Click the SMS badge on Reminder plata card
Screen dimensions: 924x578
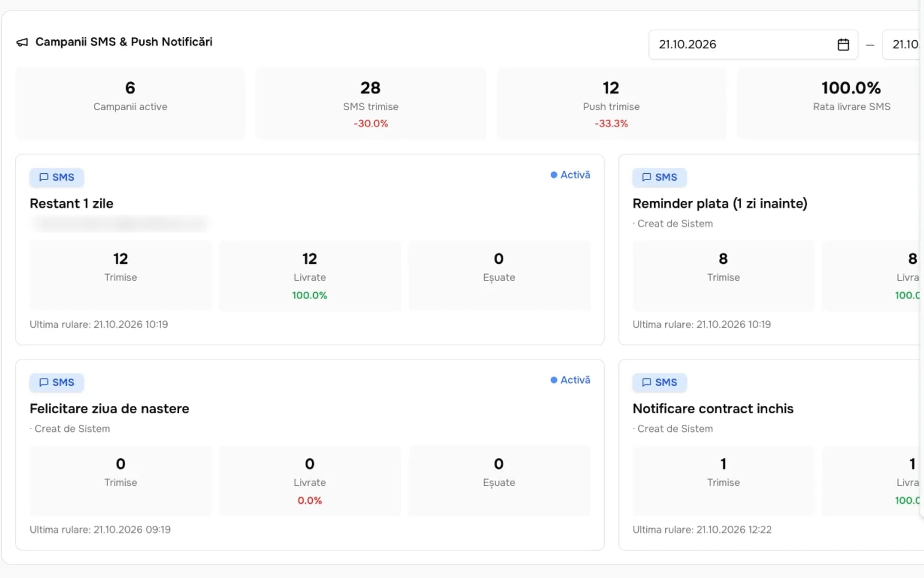click(659, 178)
